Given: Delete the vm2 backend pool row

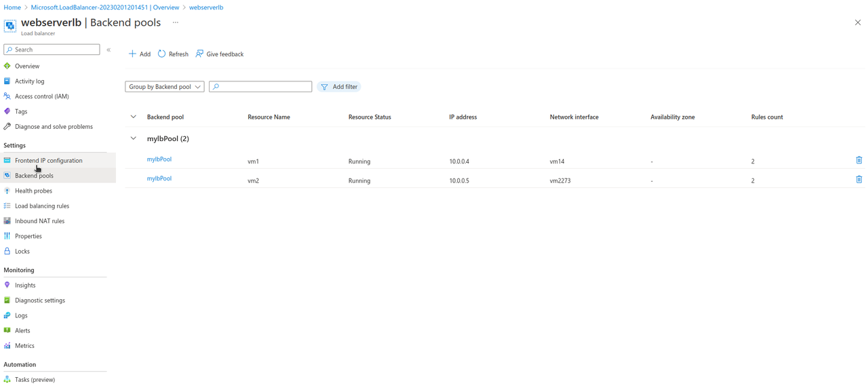Looking at the screenshot, I should [859, 180].
